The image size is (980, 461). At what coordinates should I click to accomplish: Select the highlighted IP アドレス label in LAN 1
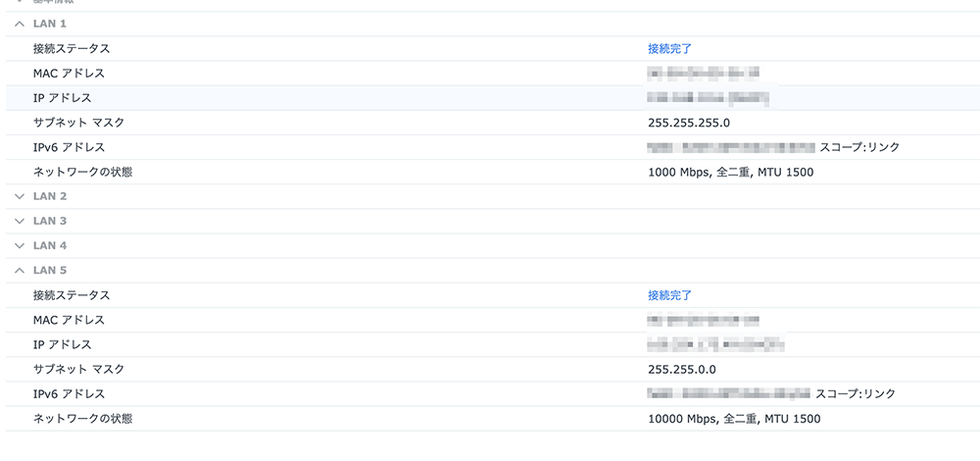62,98
